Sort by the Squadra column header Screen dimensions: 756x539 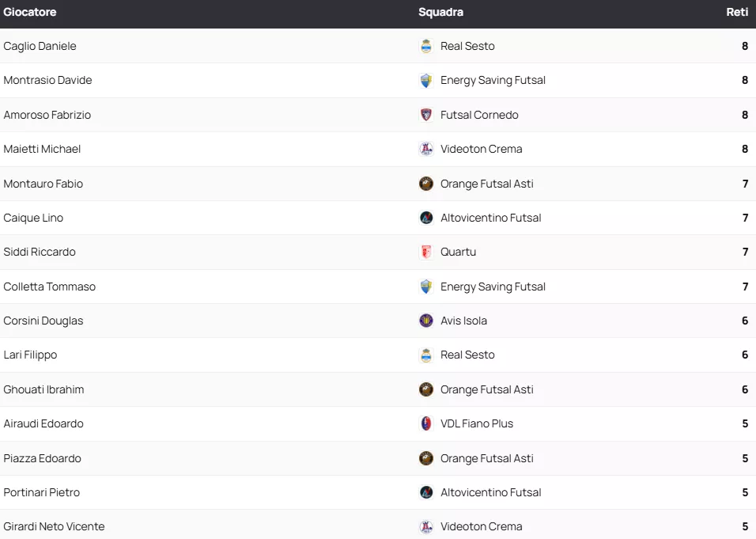[440, 12]
